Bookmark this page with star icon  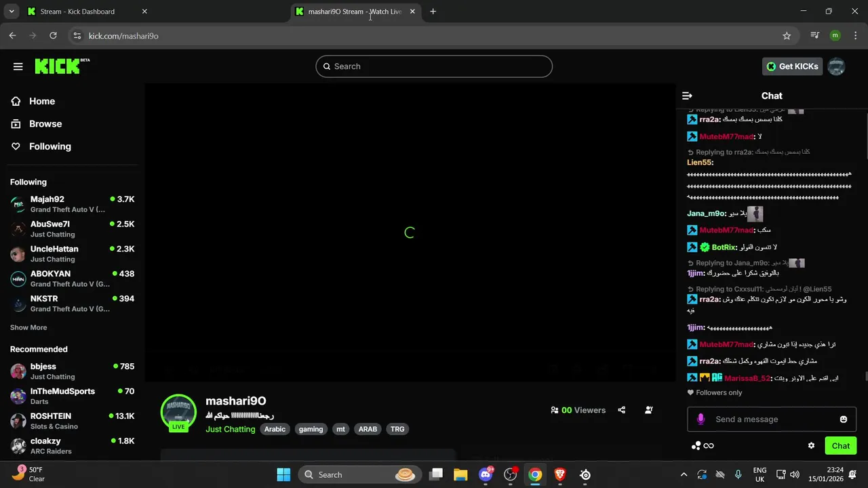tap(787, 36)
